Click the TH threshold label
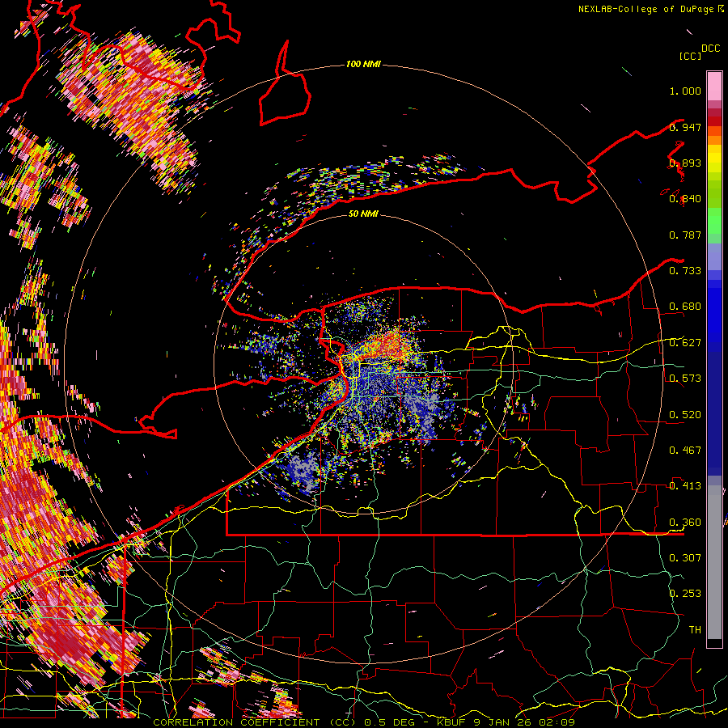 coord(695,629)
